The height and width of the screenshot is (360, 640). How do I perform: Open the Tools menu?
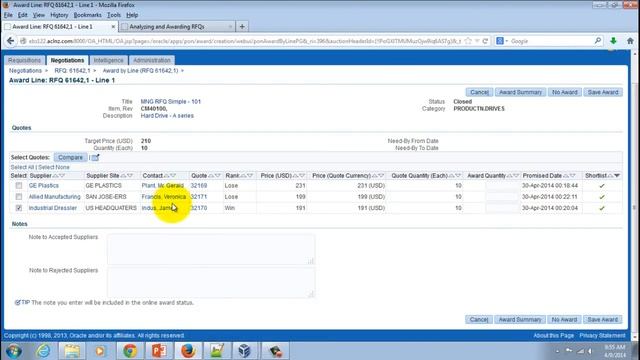tap(114, 15)
